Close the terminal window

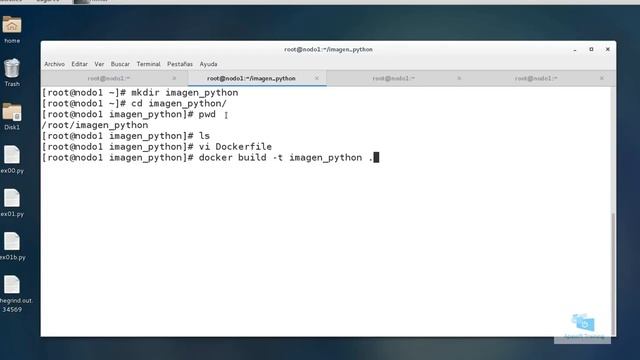coord(607,49)
